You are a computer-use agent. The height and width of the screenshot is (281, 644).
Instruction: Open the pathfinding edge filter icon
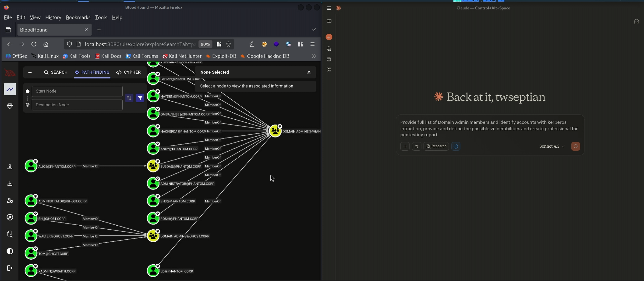[x=140, y=98]
